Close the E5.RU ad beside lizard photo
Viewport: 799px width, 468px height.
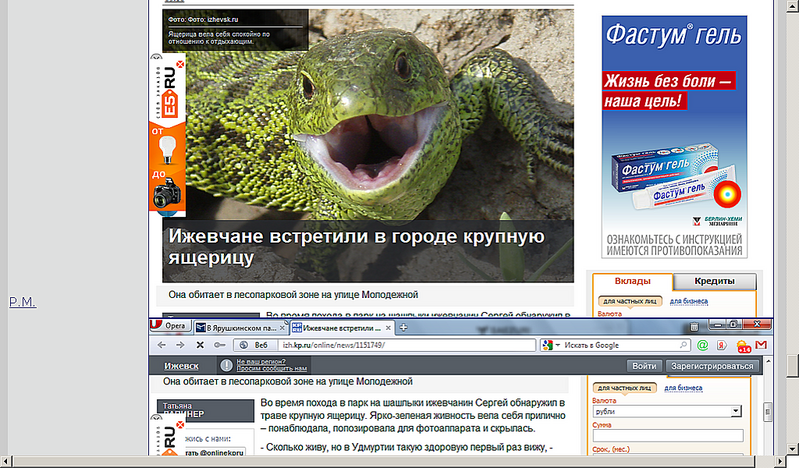(x=180, y=65)
